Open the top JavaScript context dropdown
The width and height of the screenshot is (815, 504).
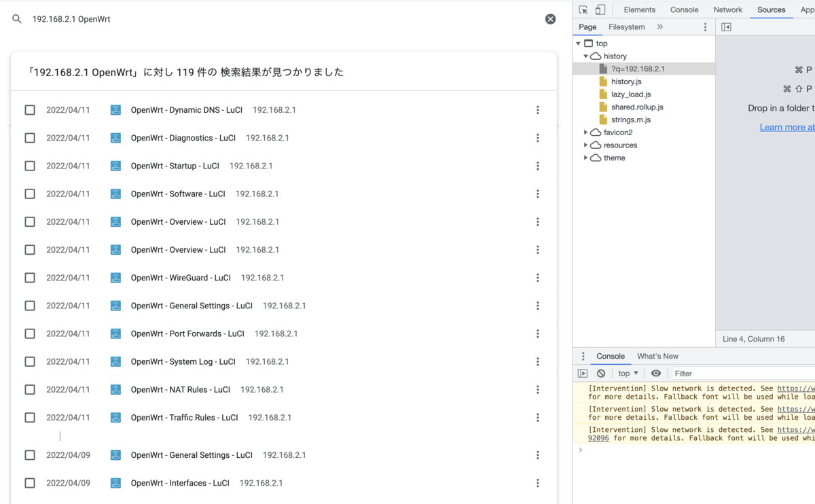click(628, 374)
